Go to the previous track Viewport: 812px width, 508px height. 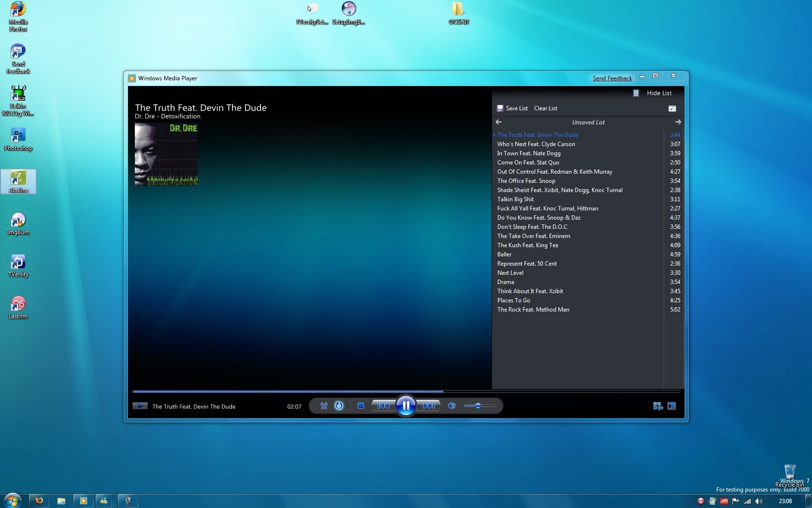(x=383, y=406)
